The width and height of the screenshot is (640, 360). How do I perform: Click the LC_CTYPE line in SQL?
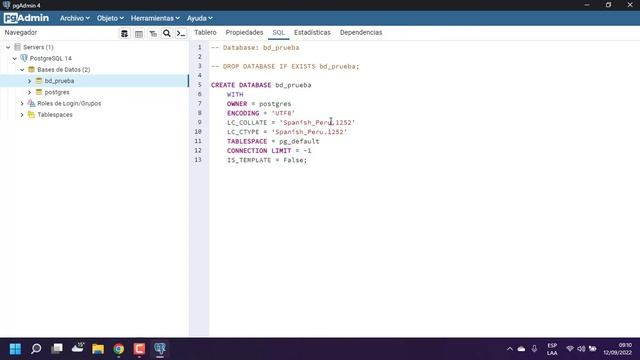click(287, 132)
